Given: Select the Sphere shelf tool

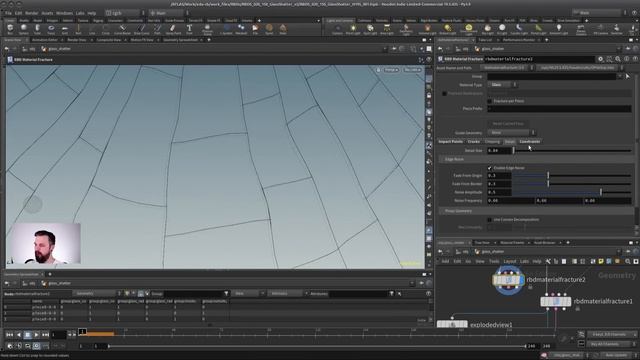Looking at the screenshot, I should click(x=24, y=29).
